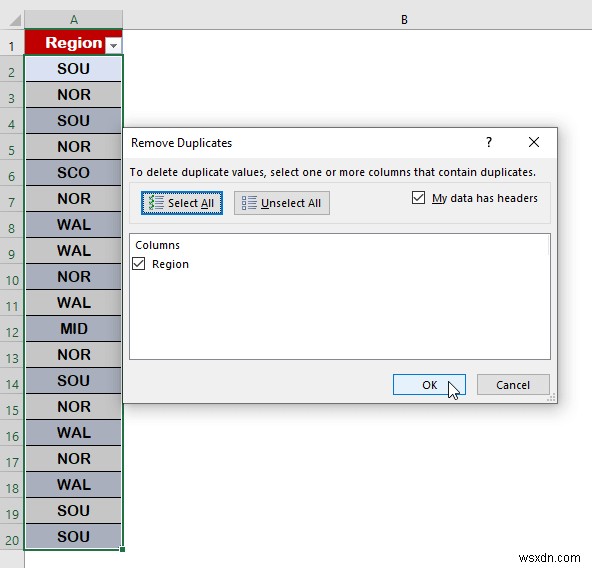Click cell A18 containing WAL
Viewport: 592px width, 568px height.
click(x=74, y=485)
